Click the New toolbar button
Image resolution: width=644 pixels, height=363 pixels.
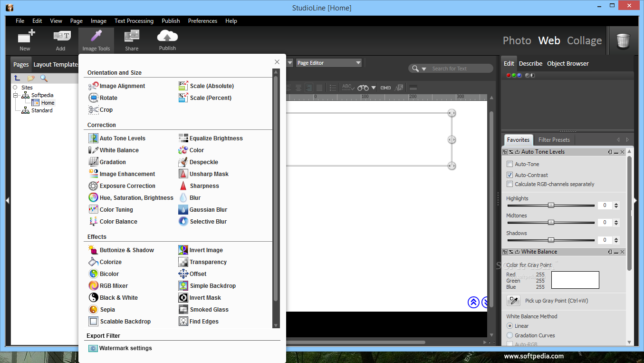tap(25, 40)
